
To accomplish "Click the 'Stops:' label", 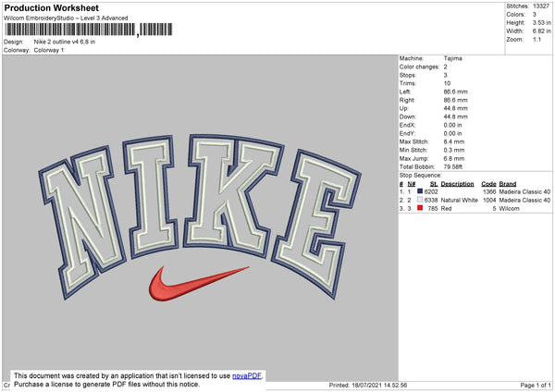I will [408, 75].
